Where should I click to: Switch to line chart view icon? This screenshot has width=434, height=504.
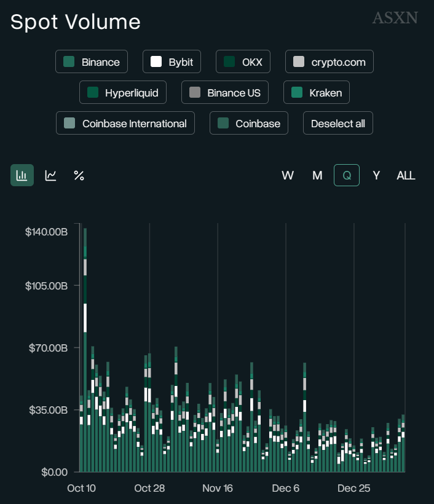[x=50, y=175]
